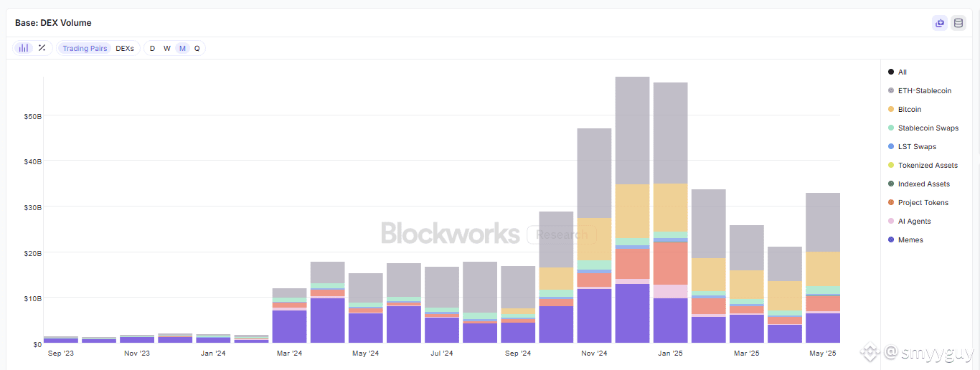This screenshot has height=370, width=980.
Task: Click the Mar '25 x-axis label
Action: (x=747, y=353)
